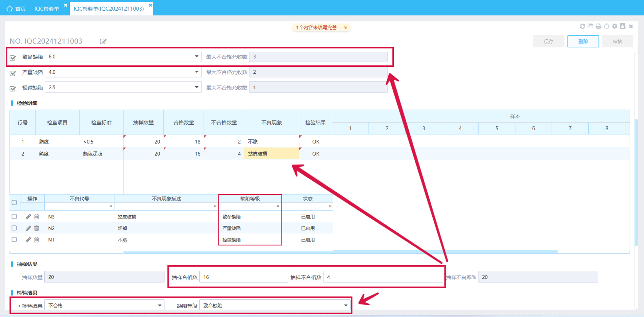This screenshot has width=644, height=317.
Task: Click the 审核 button
Action: pos(618,42)
